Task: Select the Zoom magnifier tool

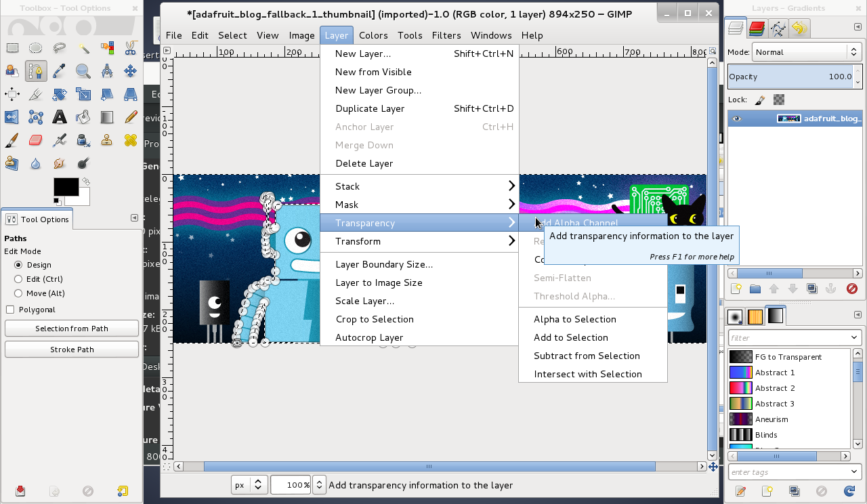Action: click(83, 71)
